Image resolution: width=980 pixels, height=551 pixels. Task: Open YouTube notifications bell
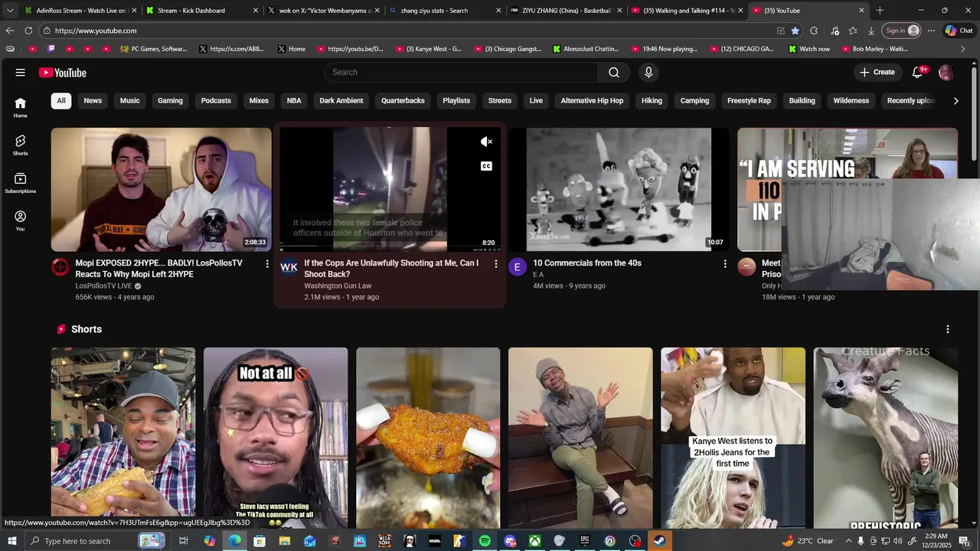(x=918, y=72)
